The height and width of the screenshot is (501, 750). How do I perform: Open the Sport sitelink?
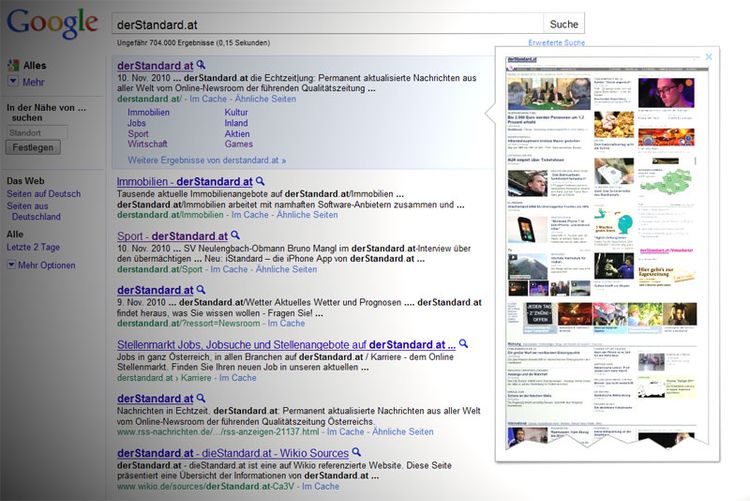pyautogui.click(x=138, y=134)
